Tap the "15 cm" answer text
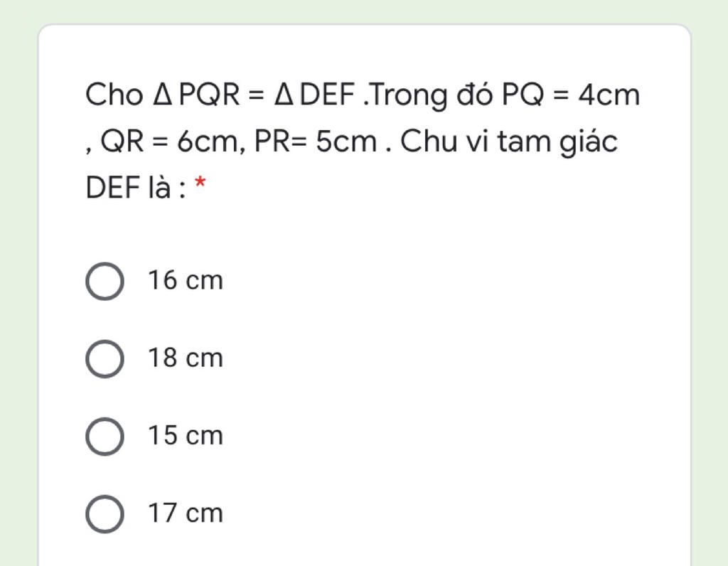The image size is (728, 566). [x=185, y=436]
